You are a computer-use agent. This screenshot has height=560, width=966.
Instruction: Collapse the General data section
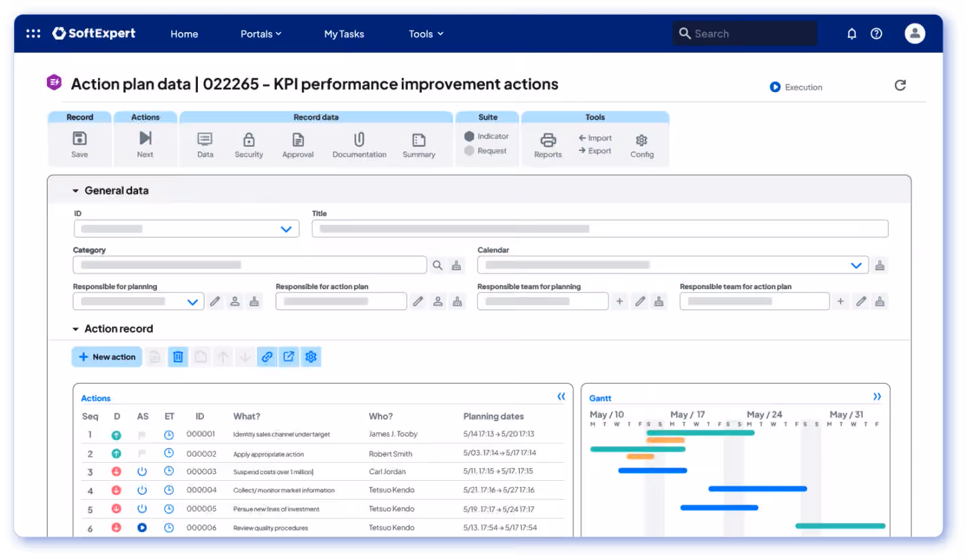tap(76, 191)
